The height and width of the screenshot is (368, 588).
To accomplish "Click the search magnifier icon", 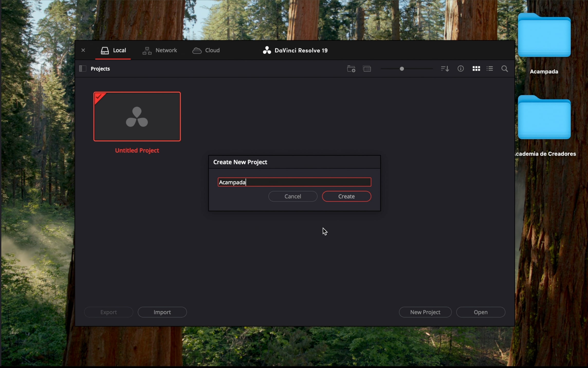I will (504, 69).
